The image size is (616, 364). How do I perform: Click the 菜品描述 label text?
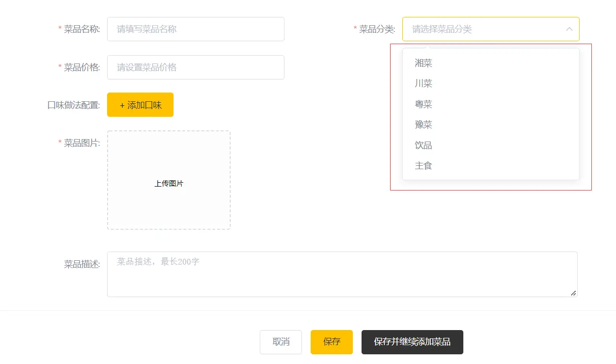[x=82, y=264]
